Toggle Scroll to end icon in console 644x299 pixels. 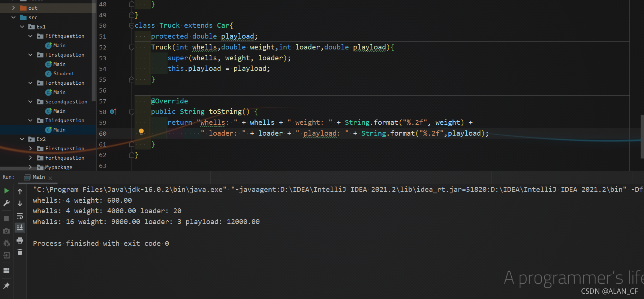20,227
